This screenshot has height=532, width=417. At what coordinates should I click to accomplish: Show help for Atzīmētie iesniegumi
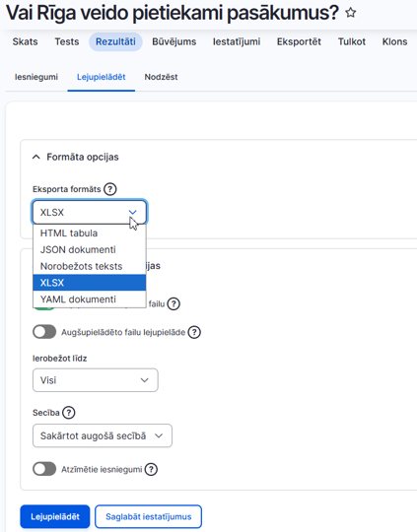click(151, 470)
